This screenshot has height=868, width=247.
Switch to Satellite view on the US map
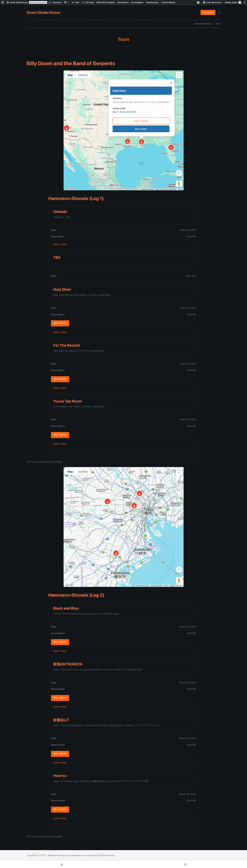(x=83, y=75)
